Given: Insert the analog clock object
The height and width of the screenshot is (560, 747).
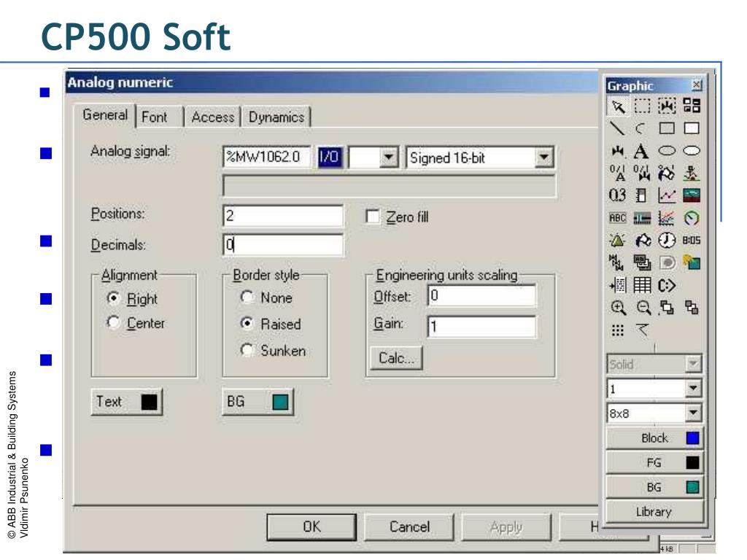Looking at the screenshot, I should click(x=667, y=240).
